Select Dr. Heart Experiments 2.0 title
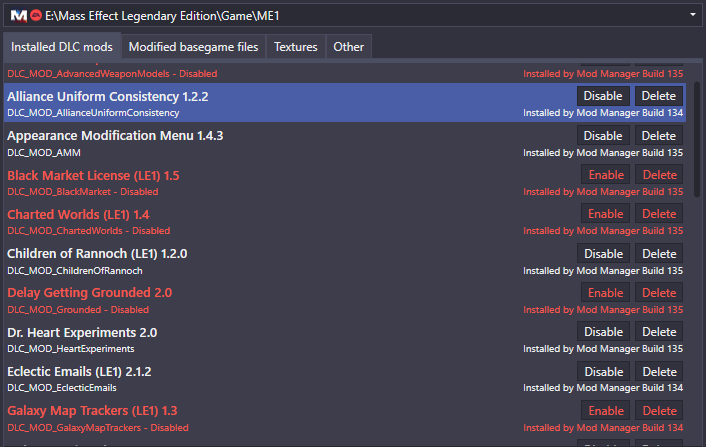 click(82, 333)
